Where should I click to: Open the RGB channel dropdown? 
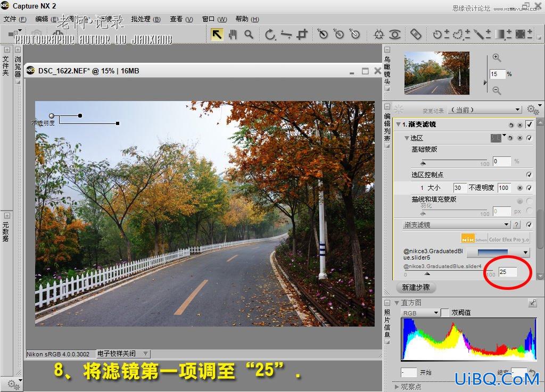420,313
